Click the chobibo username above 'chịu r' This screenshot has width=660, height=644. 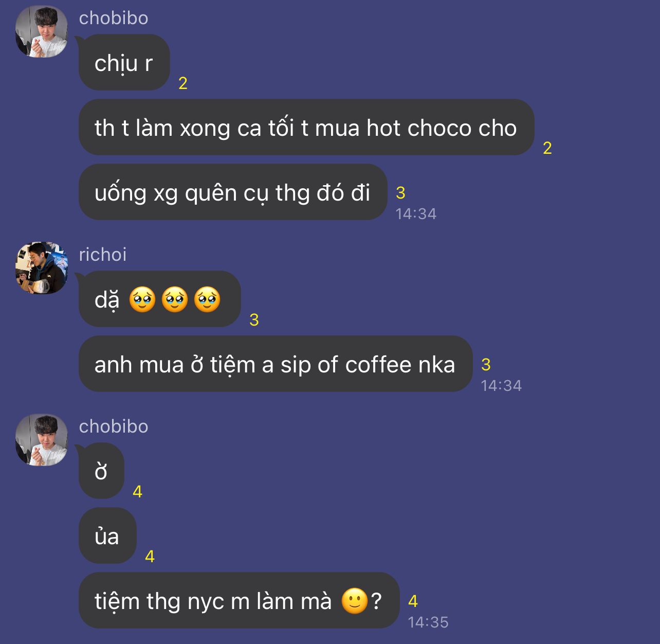tap(114, 18)
